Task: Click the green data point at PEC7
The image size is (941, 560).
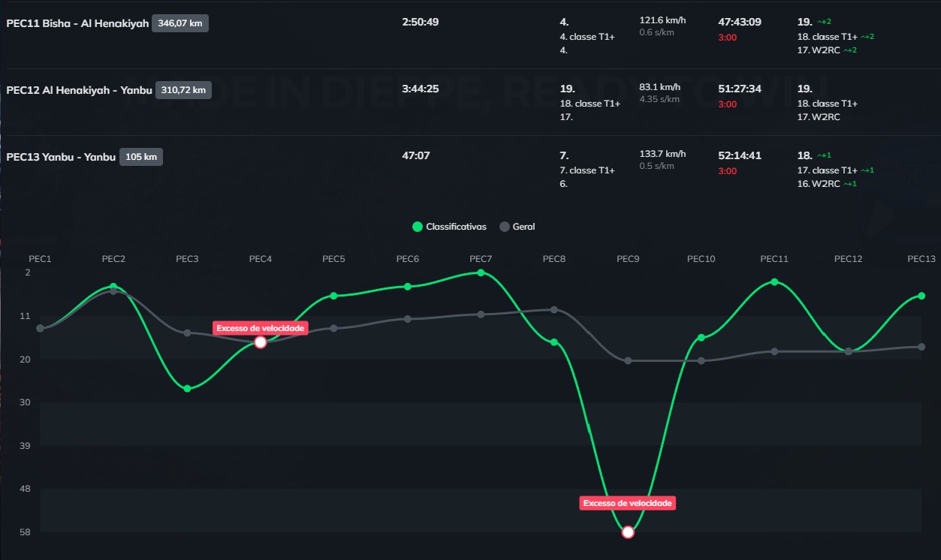Action: [481, 272]
